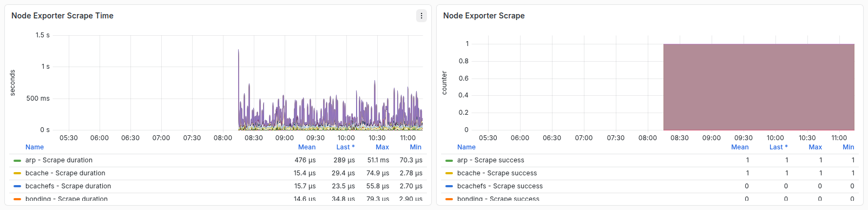Toggle series bonding - Scrape success
The height and width of the screenshot is (210, 868).
[498, 199]
